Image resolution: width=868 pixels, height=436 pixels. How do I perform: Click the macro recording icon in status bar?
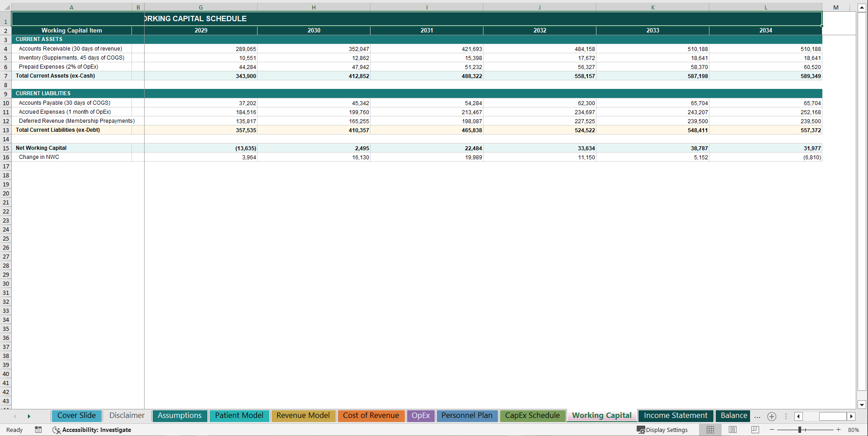38,430
